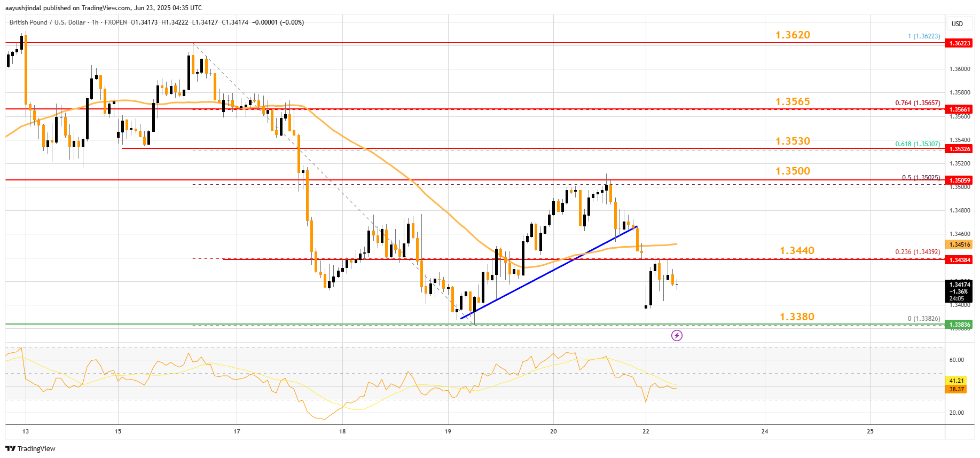Click the purple lightning event icon

click(x=677, y=335)
